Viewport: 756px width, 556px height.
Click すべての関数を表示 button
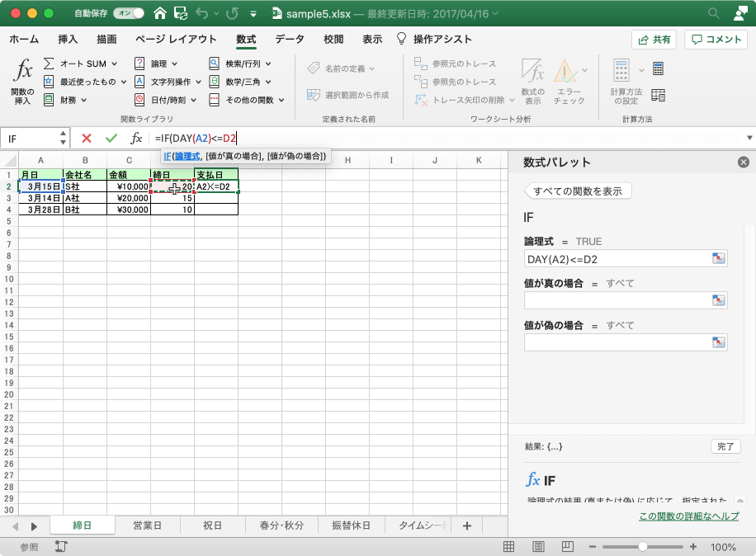(x=578, y=191)
